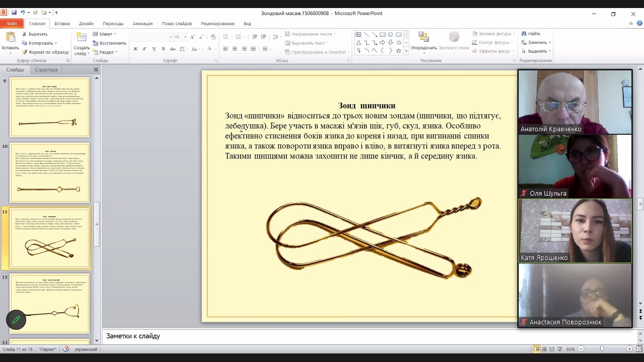This screenshot has width=644, height=362.
Task: Toggle strikethrough (abc) formatting
Action: pos(172,49)
